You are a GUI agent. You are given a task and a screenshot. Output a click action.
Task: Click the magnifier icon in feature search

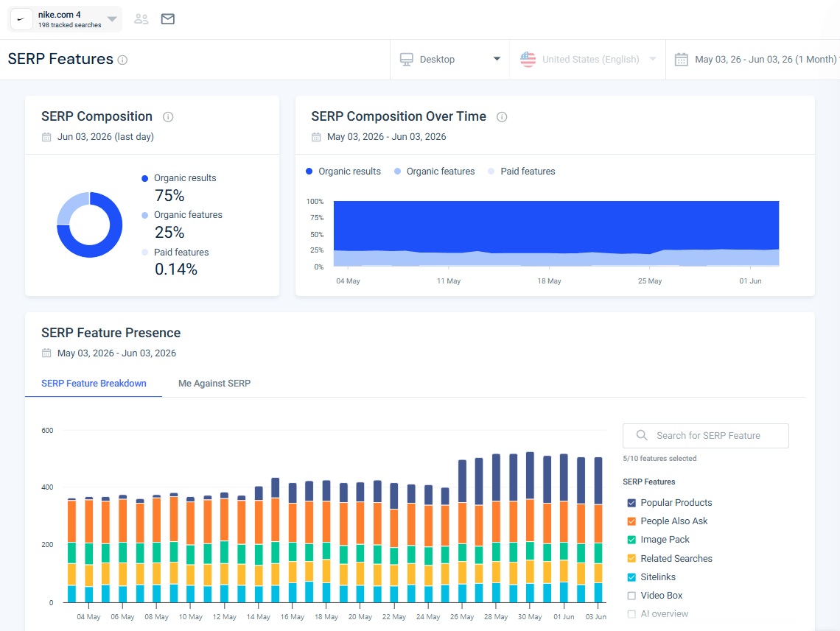point(642,435)
